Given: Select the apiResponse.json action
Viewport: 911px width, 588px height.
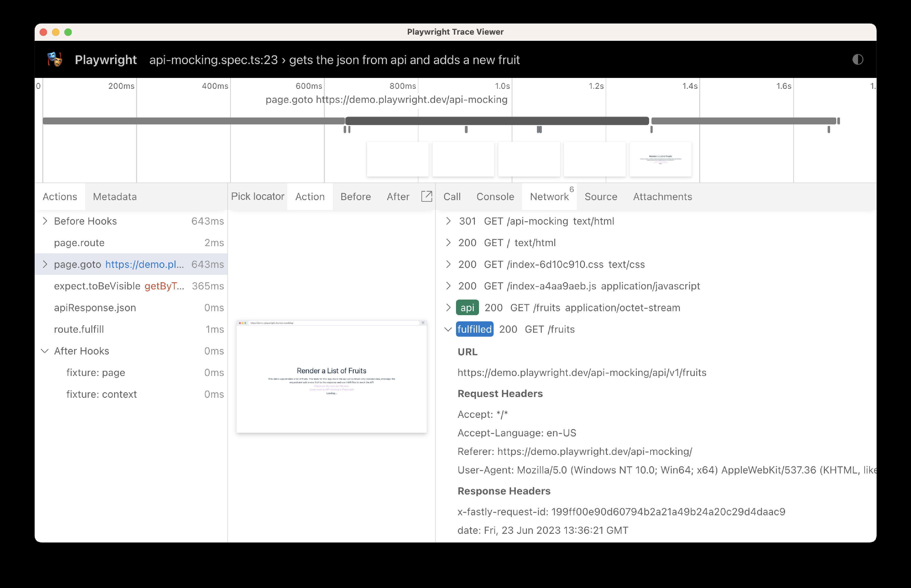Looking at the screenshot, I should click(x=131, y=308).
